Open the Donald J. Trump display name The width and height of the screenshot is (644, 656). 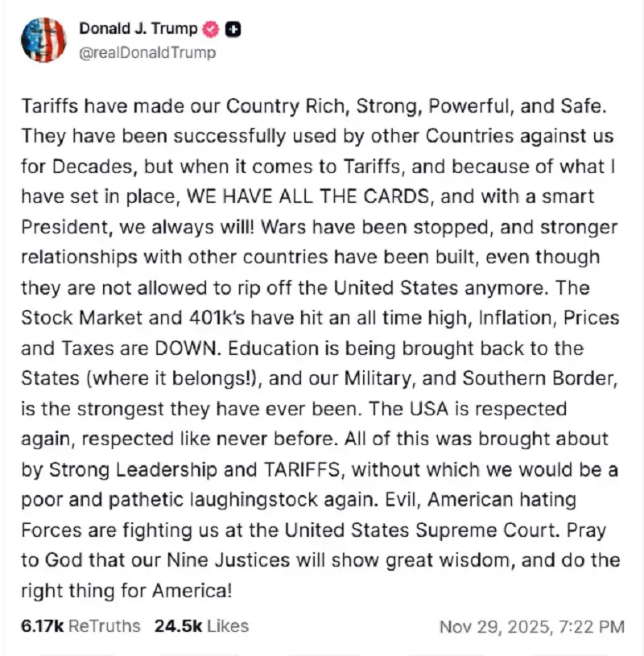coord(138,29)
